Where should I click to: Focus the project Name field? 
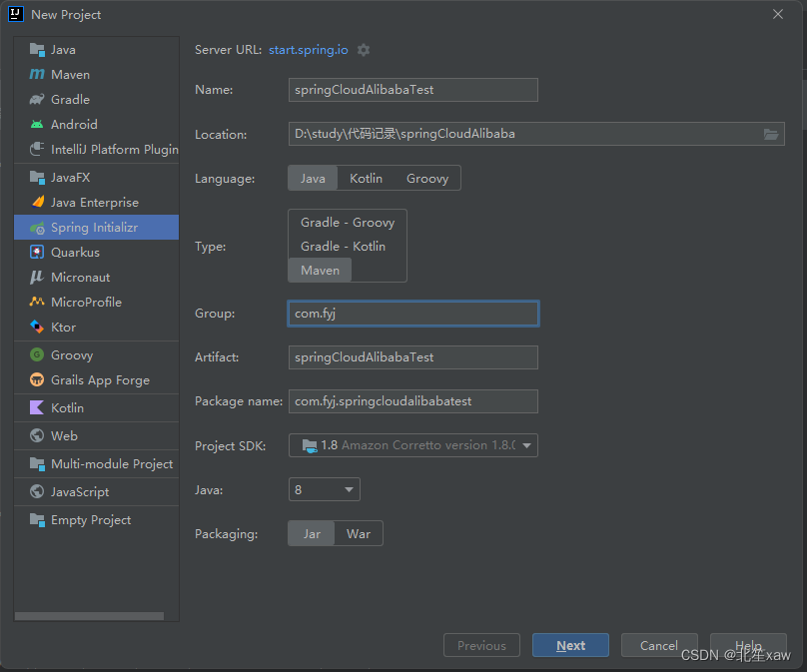point(413,90)
